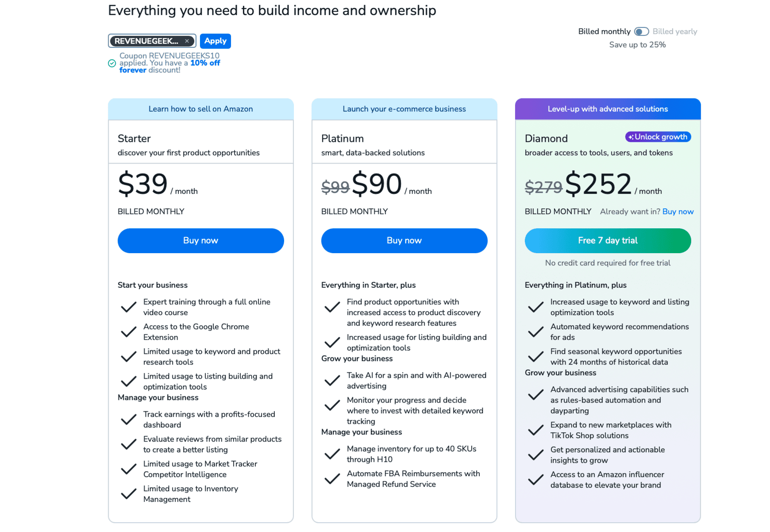
Task: Click the checkmark beside Automated keyword recommendations
Action: click(535, 332)
